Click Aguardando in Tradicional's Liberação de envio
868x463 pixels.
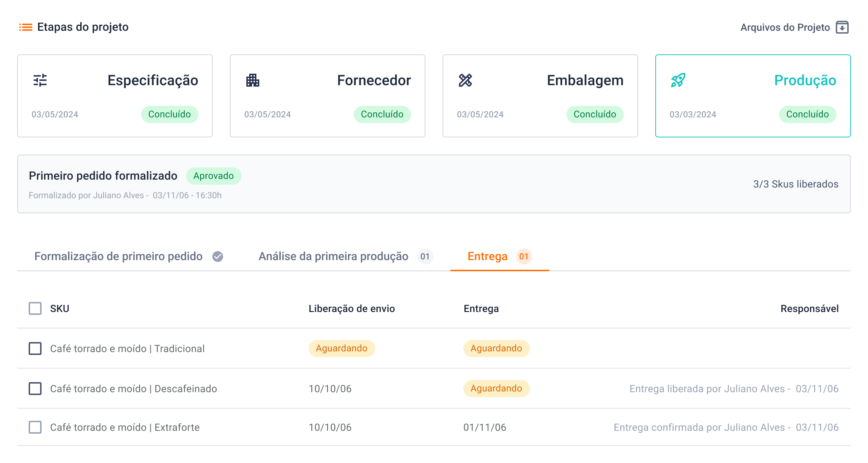[x=342, y=349]
